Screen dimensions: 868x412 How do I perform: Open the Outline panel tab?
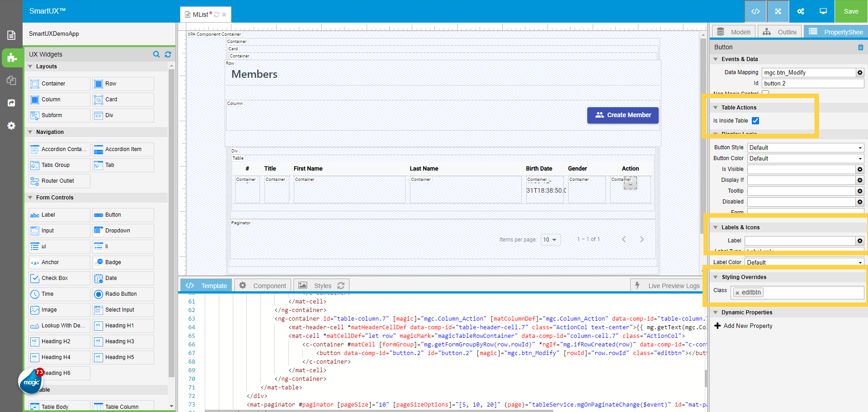(x=779, y=31)
